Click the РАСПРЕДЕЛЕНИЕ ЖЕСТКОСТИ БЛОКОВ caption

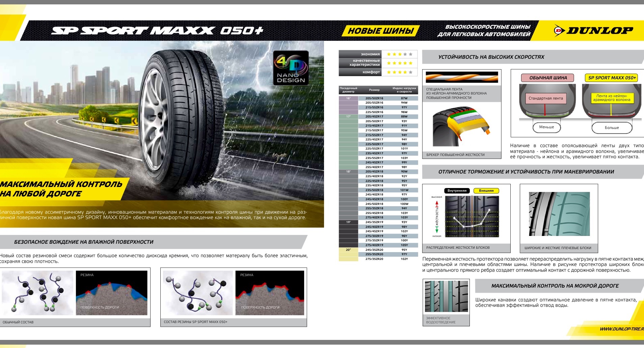coord(458,248)
